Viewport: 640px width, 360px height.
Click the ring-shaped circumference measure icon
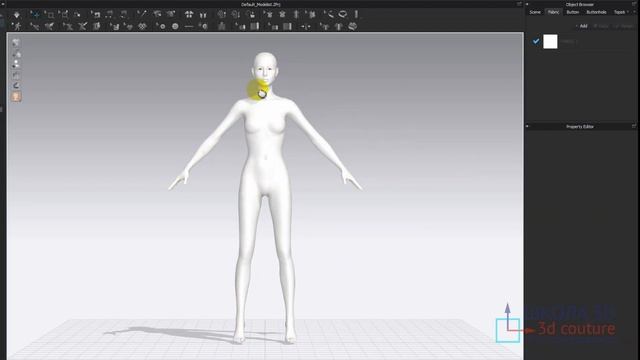(343, 14)
